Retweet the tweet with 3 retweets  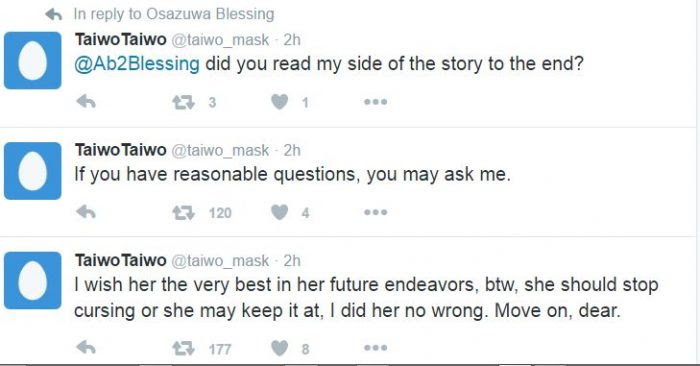pos(183,103)
